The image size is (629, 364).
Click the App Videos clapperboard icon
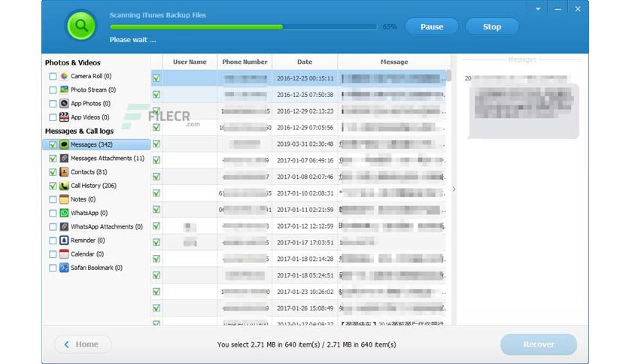tap(64, 117)
